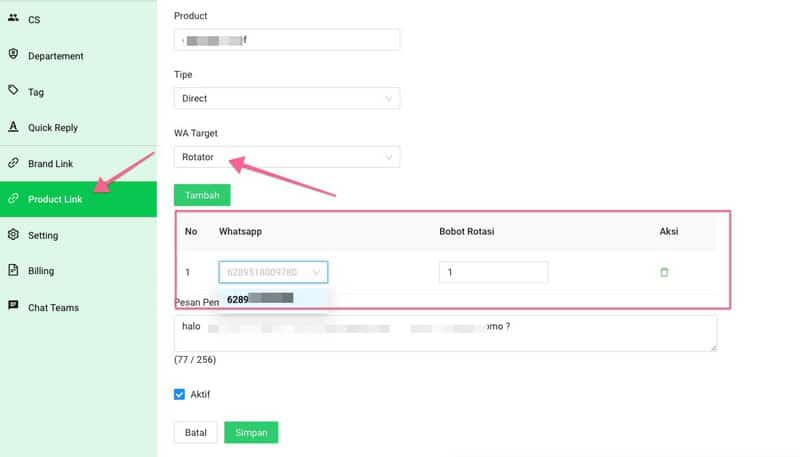This screenshot has height=457, width=800.
Task: Go to the Billing menu item
Action: click(41, 271)
